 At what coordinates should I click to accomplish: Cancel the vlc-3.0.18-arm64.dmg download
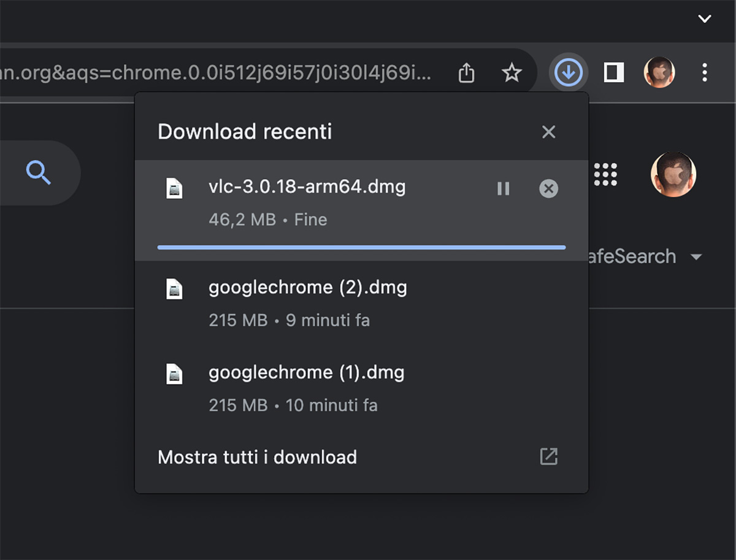tap(548, 188)
